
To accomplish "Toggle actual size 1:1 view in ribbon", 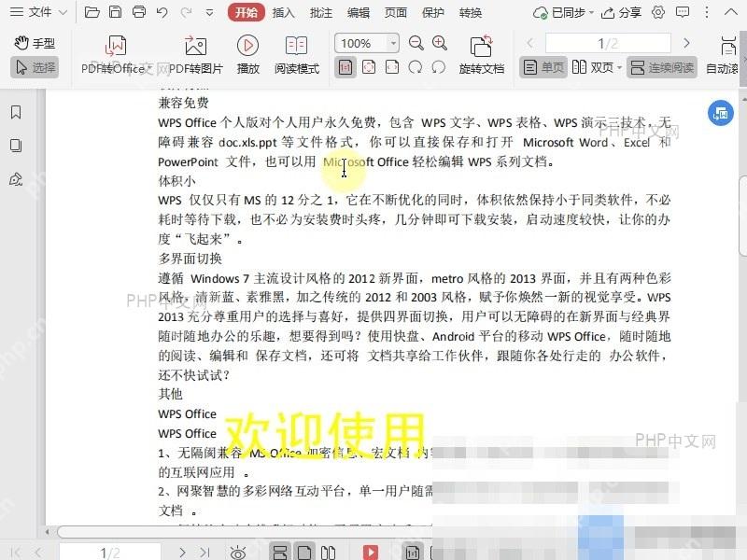I will (x=345, y=67).
